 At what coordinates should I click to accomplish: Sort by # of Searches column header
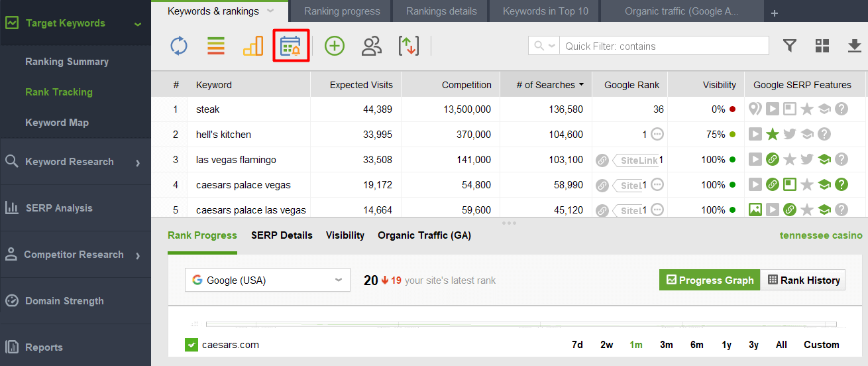[546, 85]
